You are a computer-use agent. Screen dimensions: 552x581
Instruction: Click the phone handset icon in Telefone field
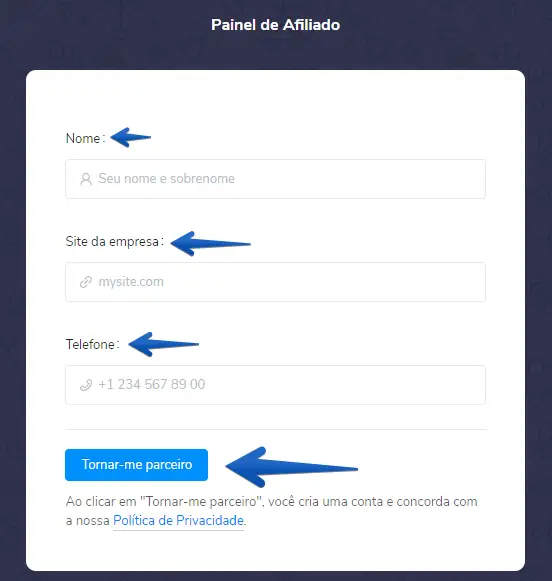(x=86, y=385)
